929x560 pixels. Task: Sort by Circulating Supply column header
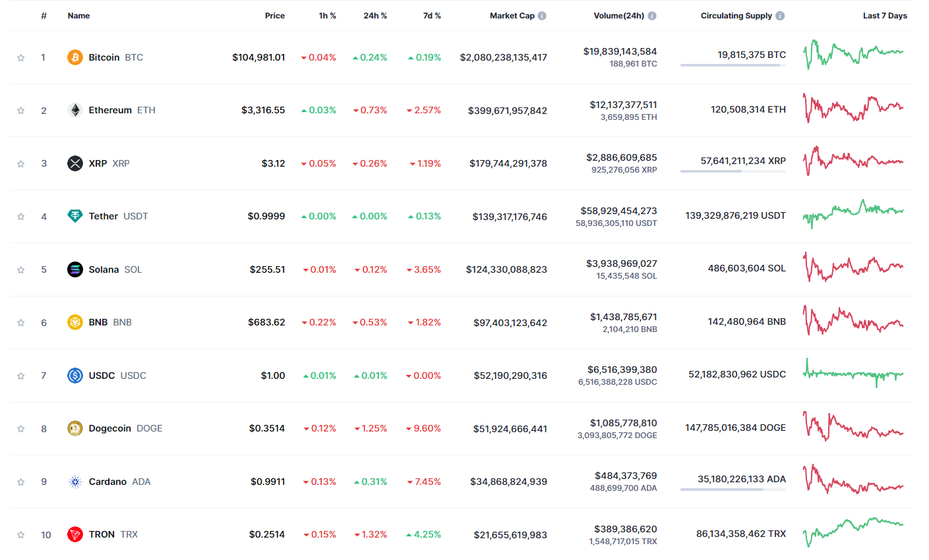pos(736,16)
